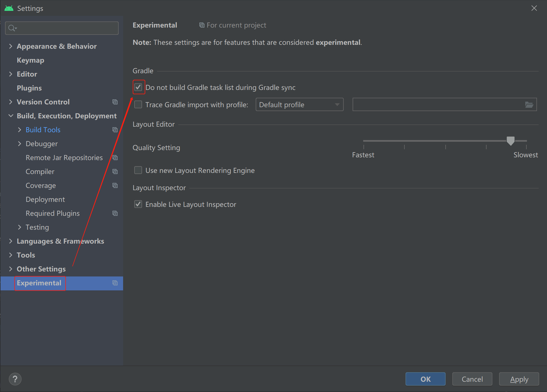Click the project-level icon beside Build Tools

pos(115,130)
